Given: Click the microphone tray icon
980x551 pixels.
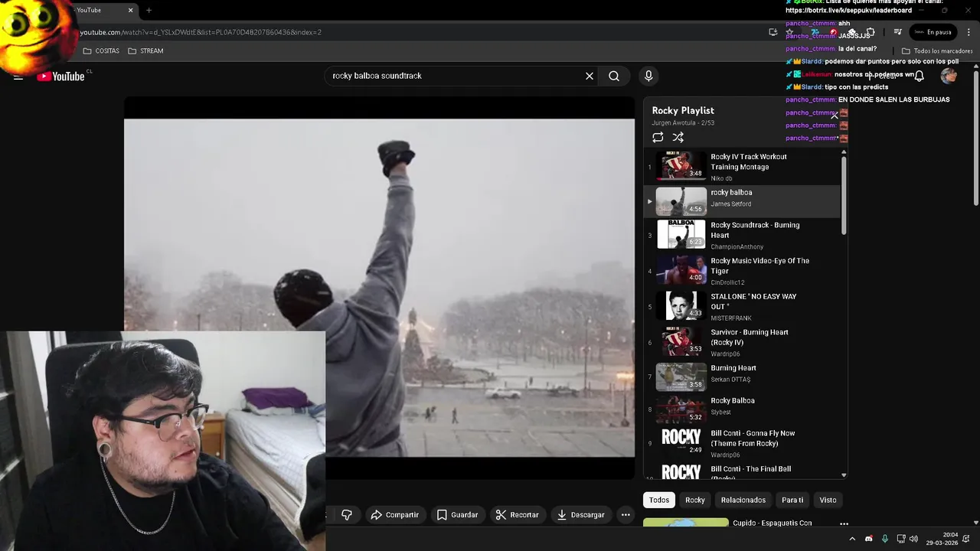Looking at the screenshot, I should click(x=885, y=539).
